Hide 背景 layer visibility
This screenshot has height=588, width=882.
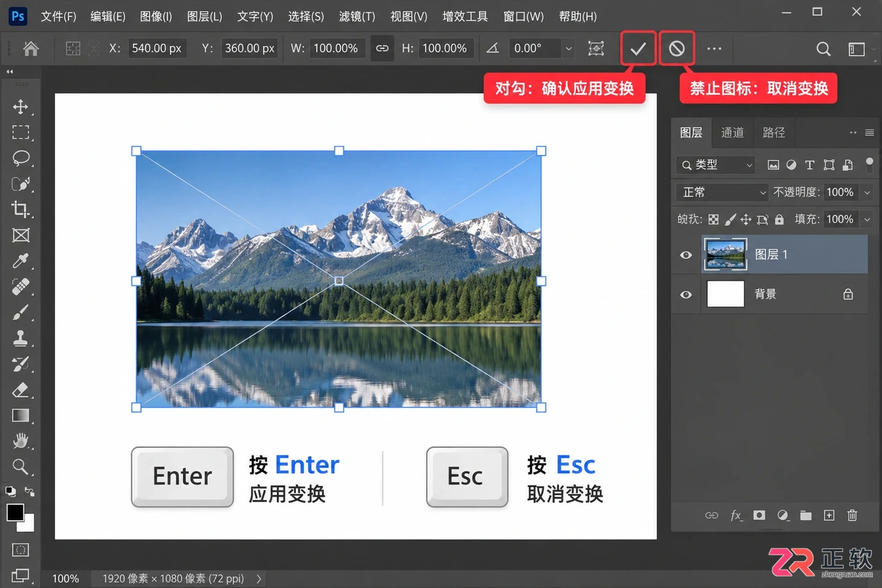click(686, 295)
